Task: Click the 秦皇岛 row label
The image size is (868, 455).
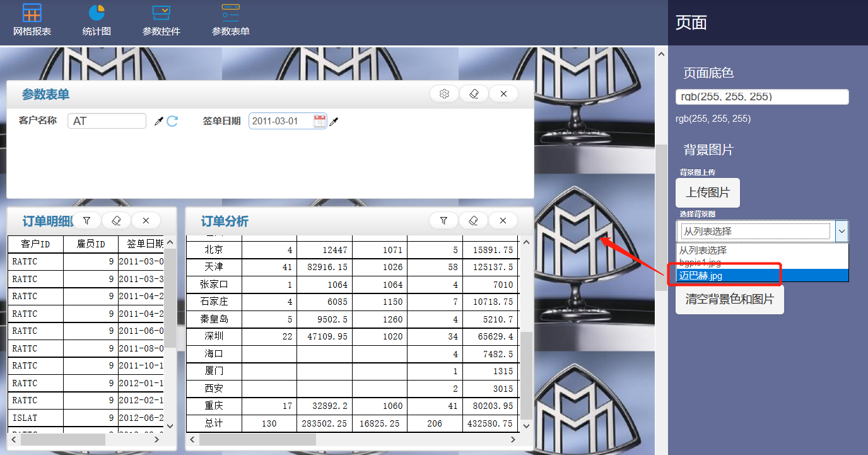Action: click(214, 319)
